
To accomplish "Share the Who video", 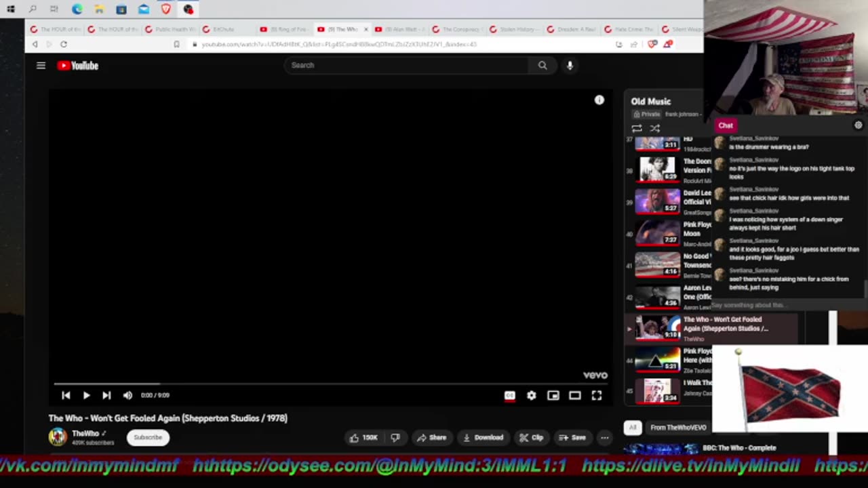I will click(431, 438).
